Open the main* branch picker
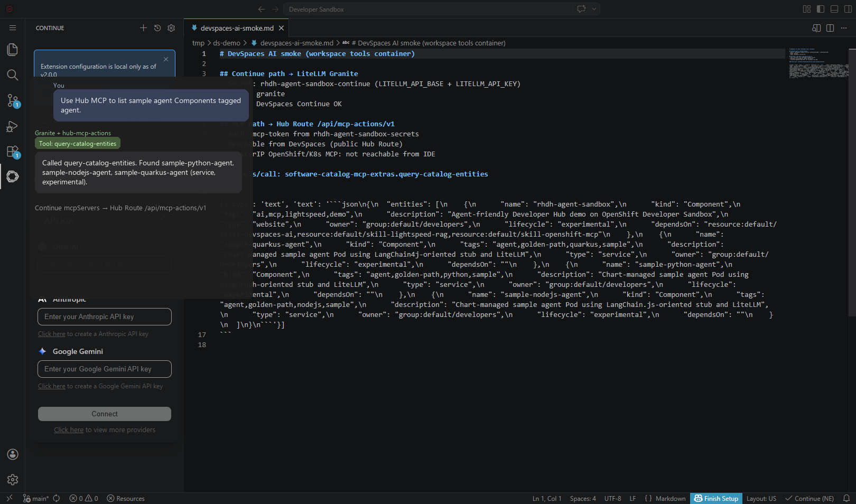The height and width of the screenshot is (504, 856). click(x=35, y=498)
